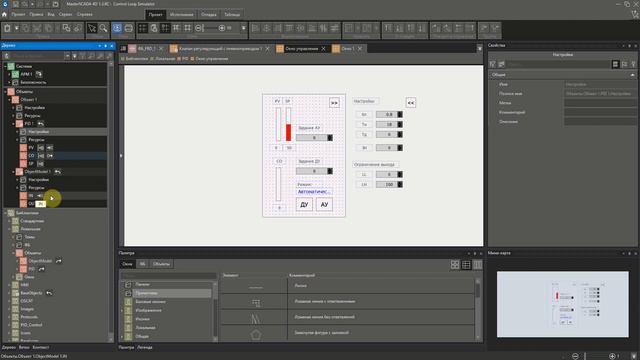Select the CO parameter in tree
The image size is (640, 360).
pyautogui.click(x=31, y=156)
